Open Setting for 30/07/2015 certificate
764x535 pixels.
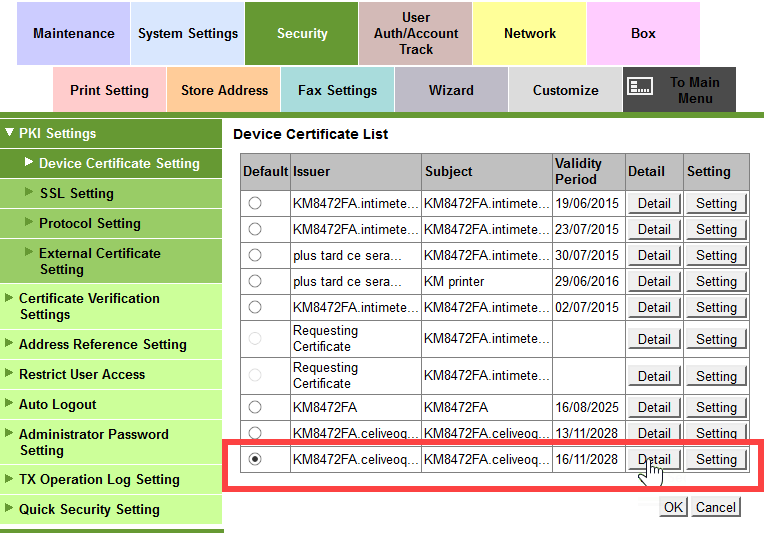click(716, 255)
